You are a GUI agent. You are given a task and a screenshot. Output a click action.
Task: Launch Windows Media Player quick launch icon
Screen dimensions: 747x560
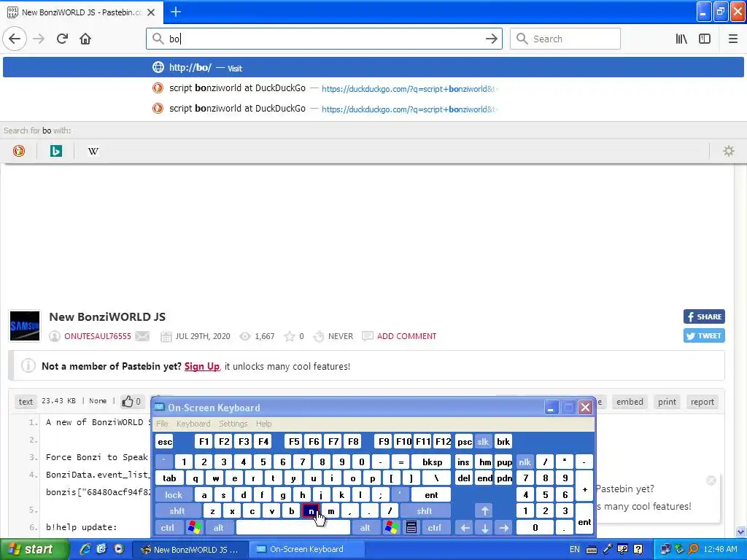[119, 550]
